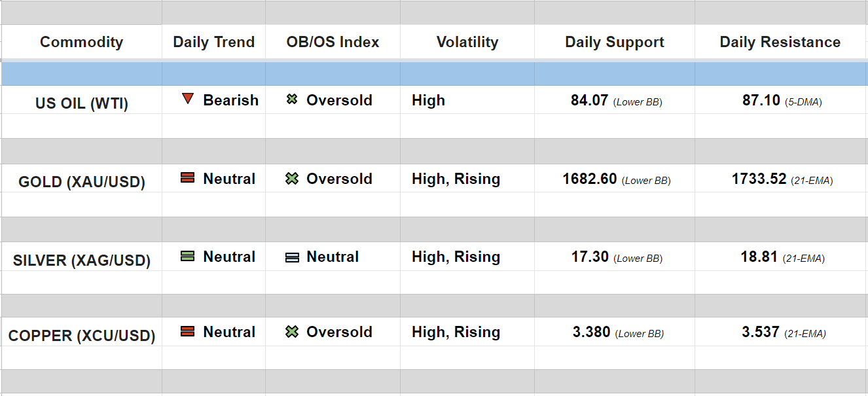Click Copper's 3.537 daily resistance value
868x396 pixels.
pyautogui.click(x=760, y=332)
